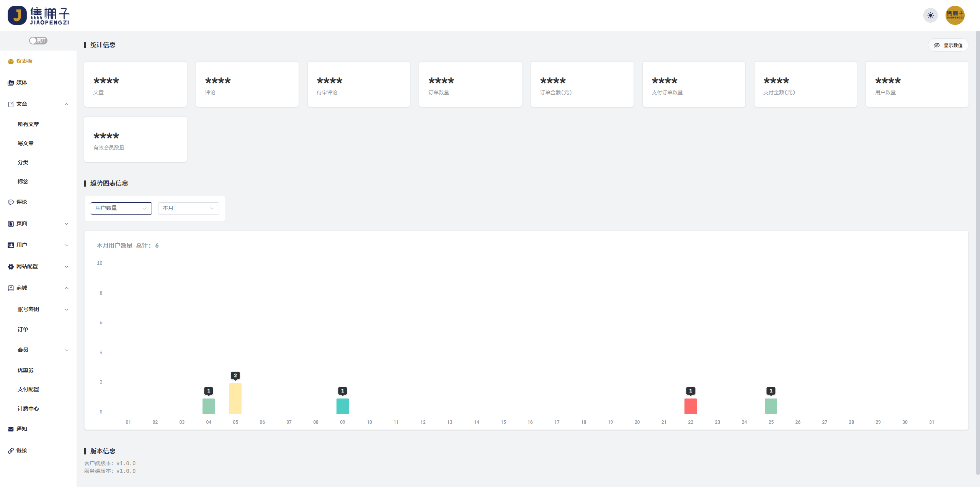The height and width of the screenshot is (487, 980).
Task: Open the user avatar in header
Action: coord(955,15)
